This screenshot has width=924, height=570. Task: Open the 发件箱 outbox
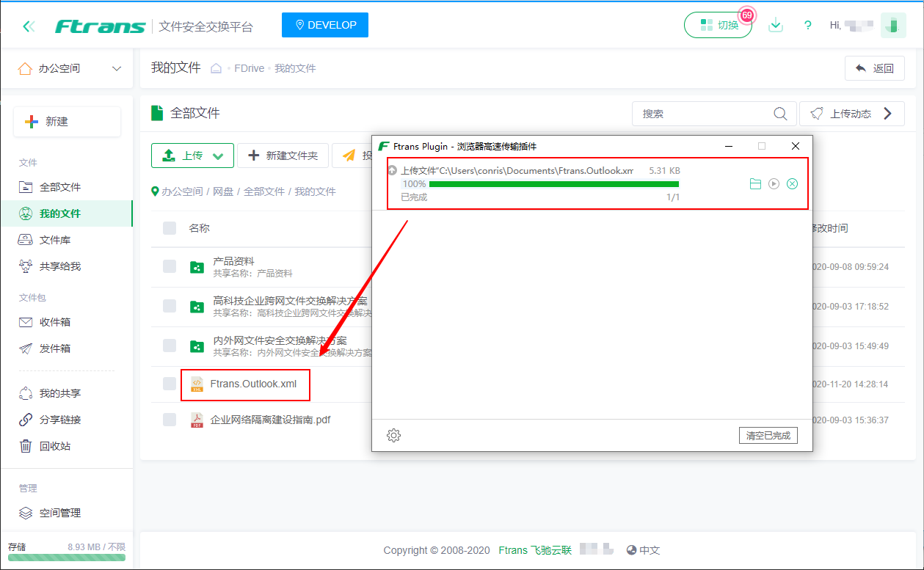pyautogui.click(x=67, y=348)
